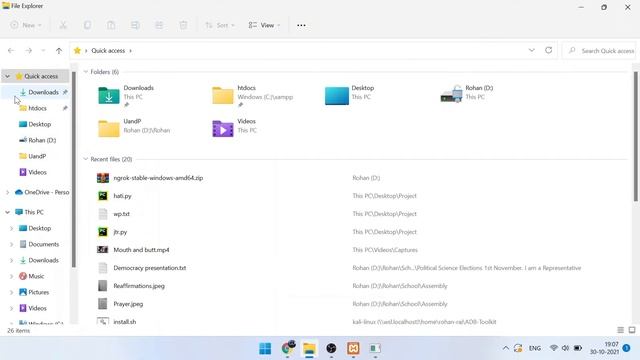Click the Search Quick access field
The height and width of the screenshot is (360, 640).
coord(599,51)
